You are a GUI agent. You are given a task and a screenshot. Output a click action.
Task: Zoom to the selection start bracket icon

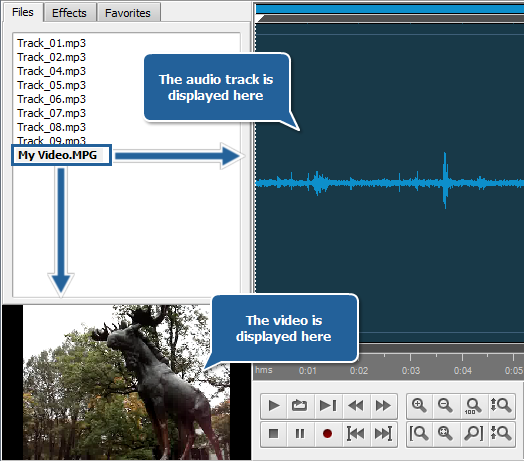(x=419, y=434)
